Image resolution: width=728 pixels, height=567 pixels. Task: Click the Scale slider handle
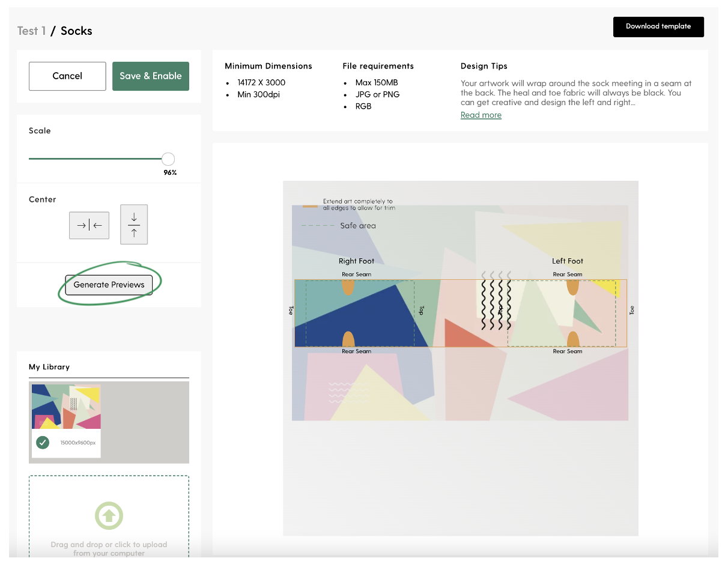click(168, 159)
